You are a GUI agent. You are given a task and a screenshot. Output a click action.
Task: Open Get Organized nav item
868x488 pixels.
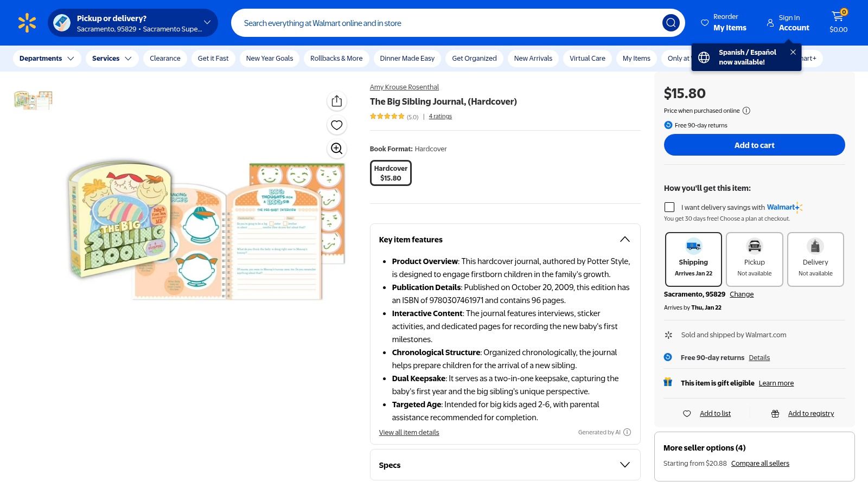tap(474, 58)
